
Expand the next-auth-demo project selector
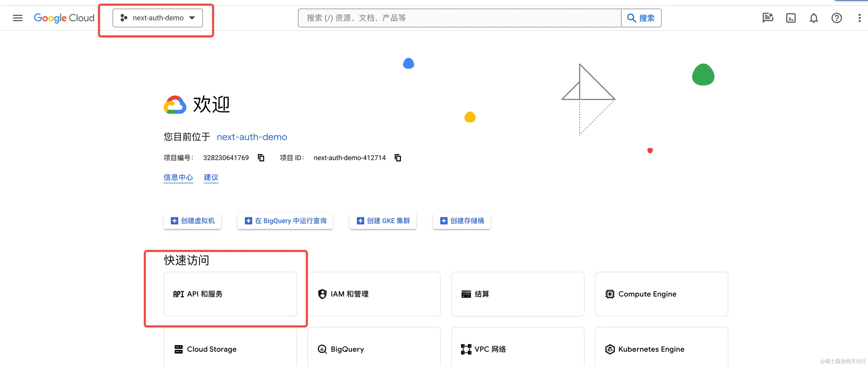158,18
